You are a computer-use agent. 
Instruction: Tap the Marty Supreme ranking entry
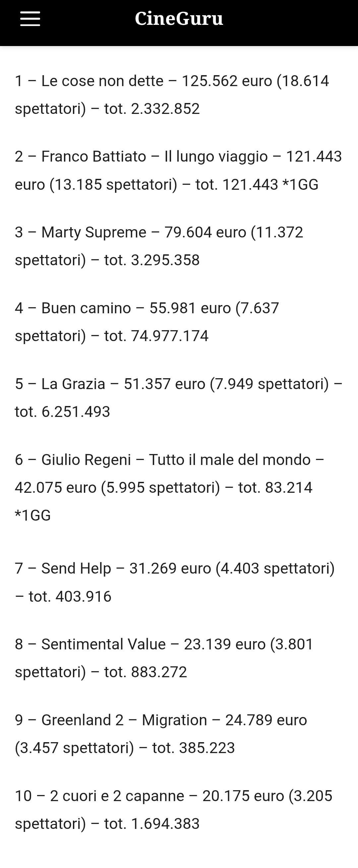pyautogui.click(x=94, y=232)
